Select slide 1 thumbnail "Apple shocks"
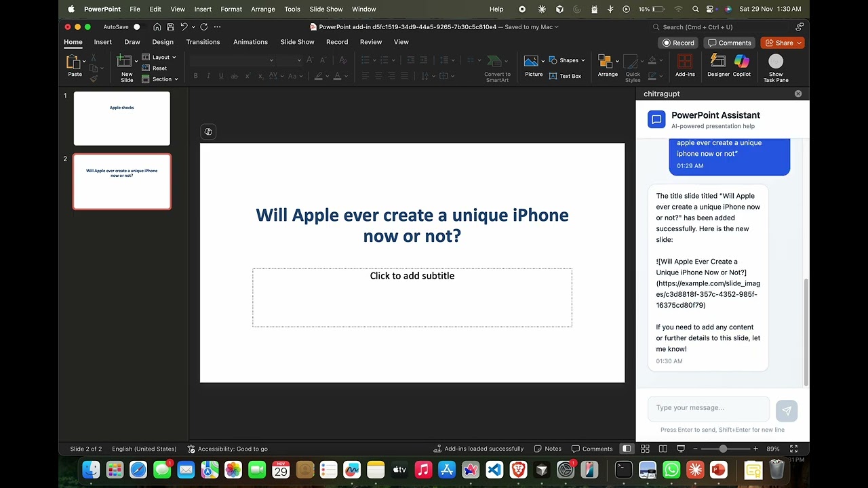The image size is (868, 488). [x=122, y=119]
